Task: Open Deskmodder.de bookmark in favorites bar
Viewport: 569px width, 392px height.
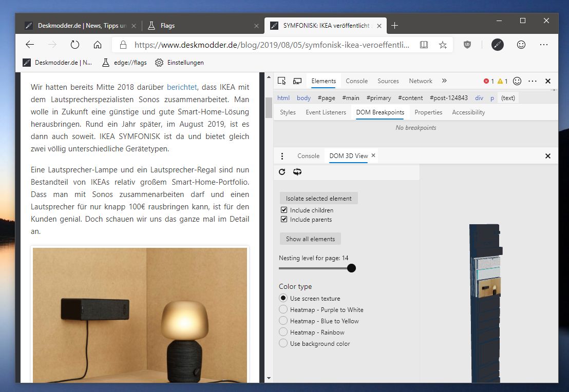Action: click(x=58, y=63)
